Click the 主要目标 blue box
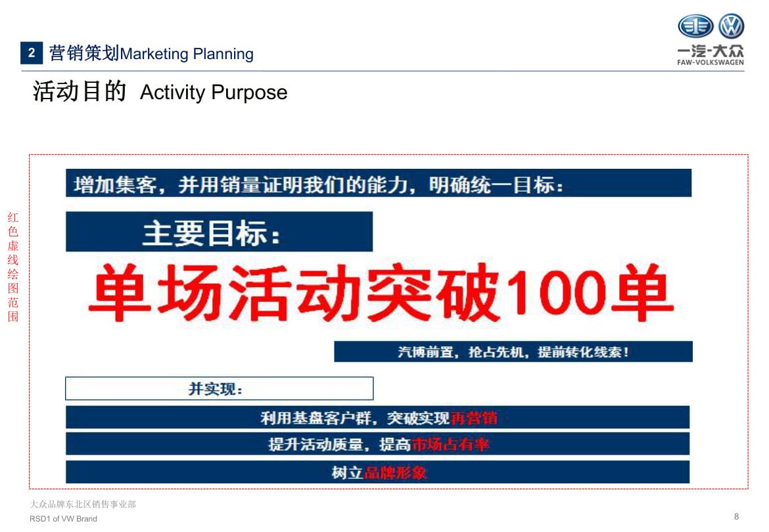The height and width of the screenshot is (532, 769). [x=219, y=232]
